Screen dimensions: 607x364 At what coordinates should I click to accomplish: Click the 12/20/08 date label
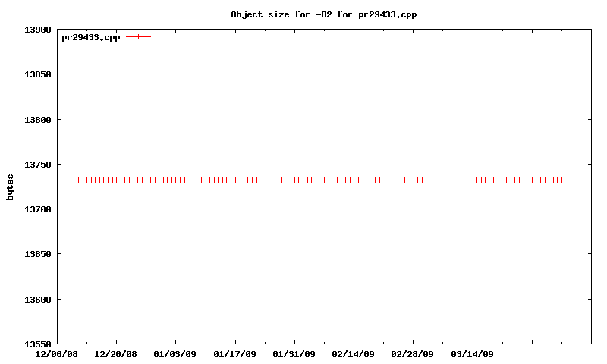[115, 354]
